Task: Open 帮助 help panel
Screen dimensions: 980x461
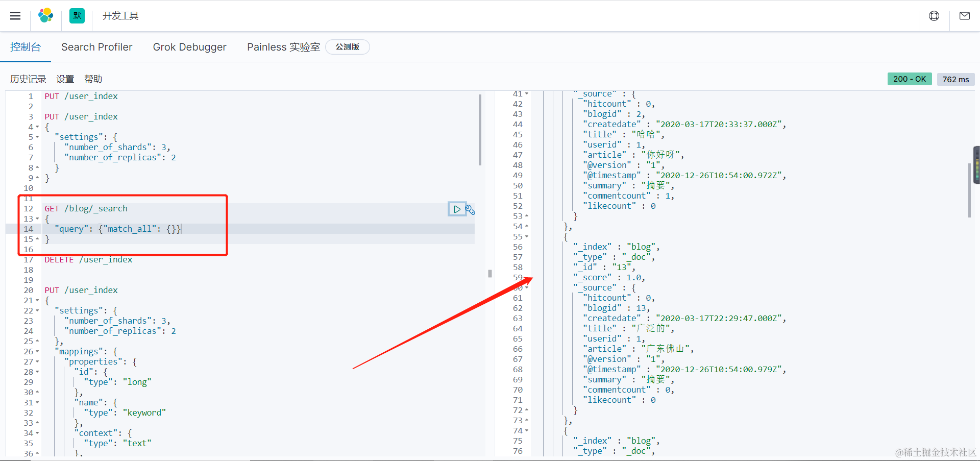Action: 93,79
